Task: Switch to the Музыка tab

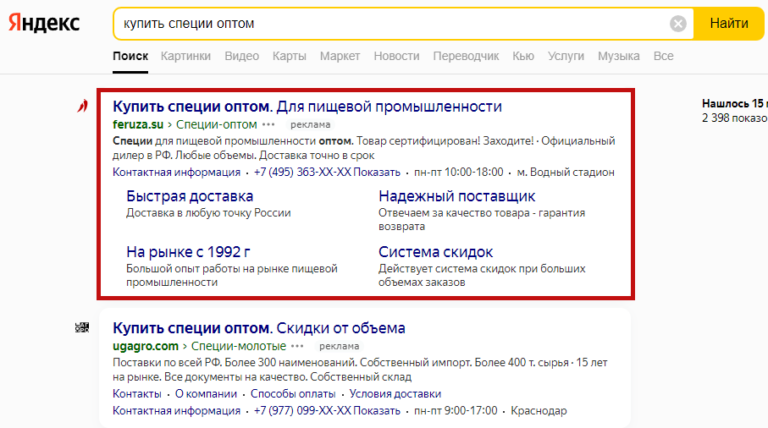Action: click(619, 56)
